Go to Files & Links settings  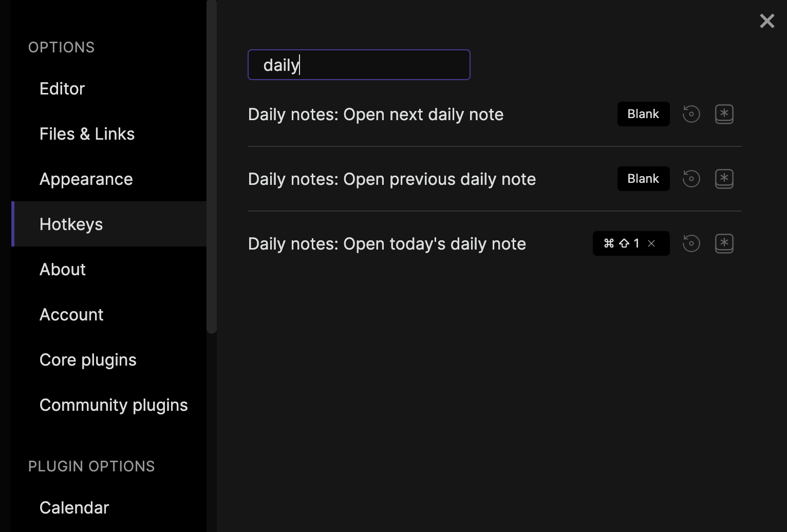[87, 134]
